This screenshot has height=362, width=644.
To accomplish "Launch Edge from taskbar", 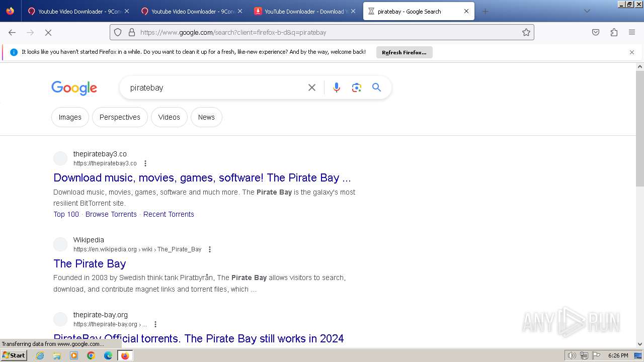I will 108,355.
